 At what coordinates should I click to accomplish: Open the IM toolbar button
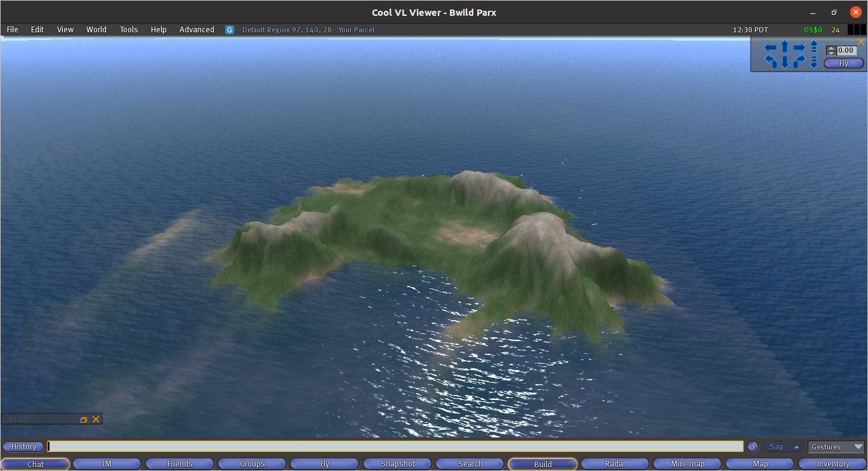(x=107, y=464)
